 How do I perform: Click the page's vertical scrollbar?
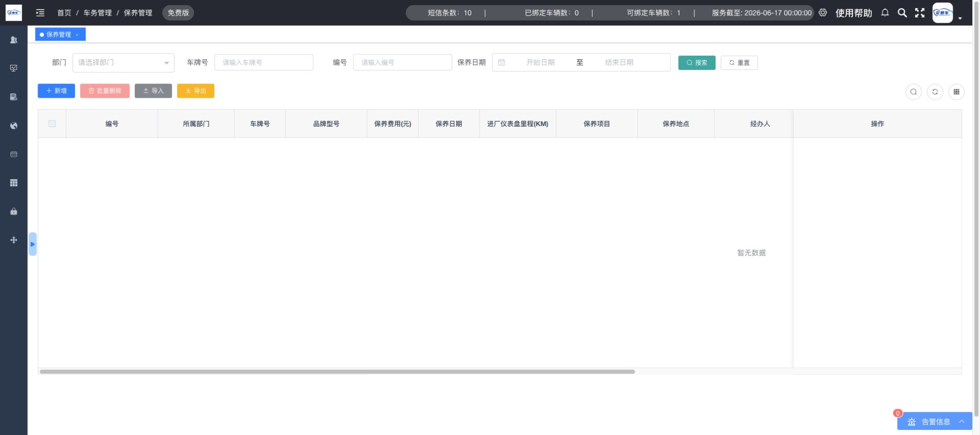point(976,208)
